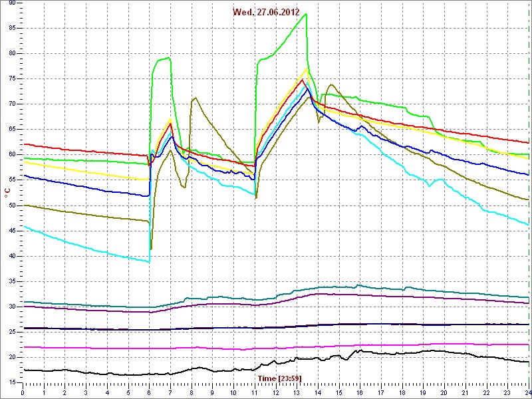Viewport: 532px width, 399px height.
Task: Select hour 1 on the time axis
Action: pos(44,392)
